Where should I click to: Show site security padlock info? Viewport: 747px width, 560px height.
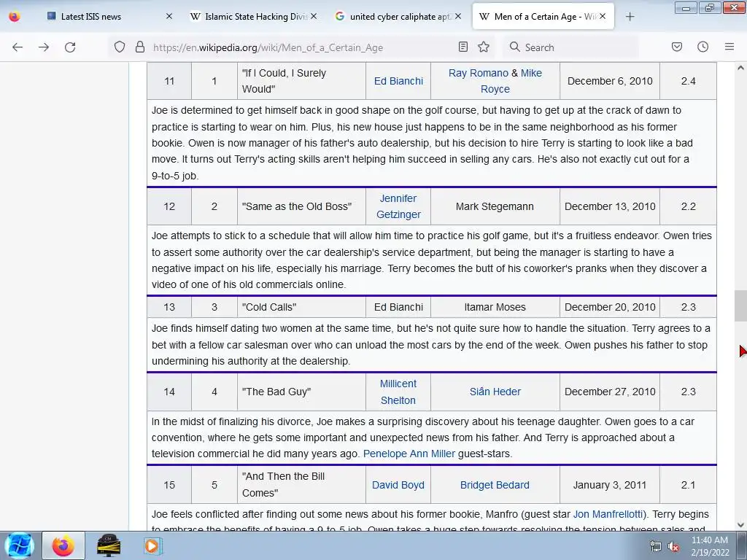click(139, 47)
